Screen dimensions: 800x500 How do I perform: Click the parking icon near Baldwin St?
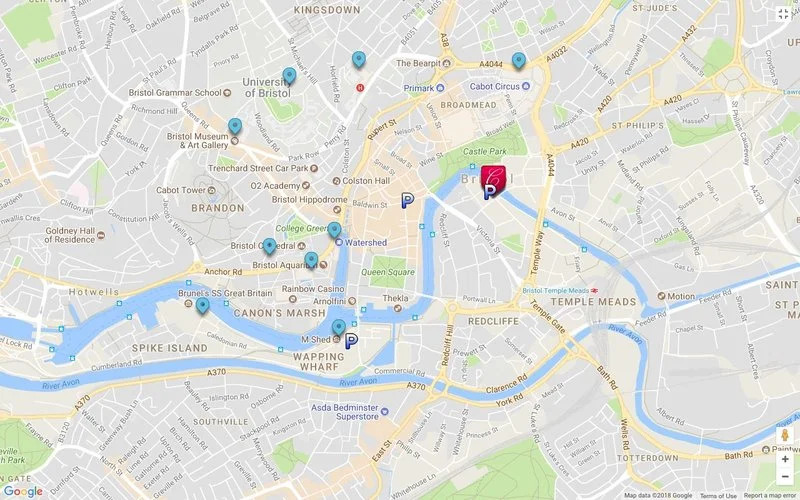[407, 201]
